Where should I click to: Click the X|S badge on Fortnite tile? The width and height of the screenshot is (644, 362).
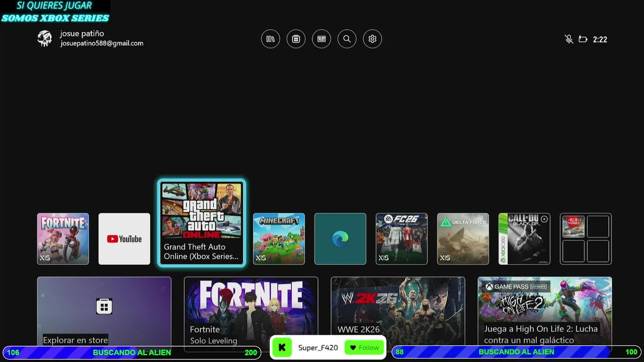coord(45,258)
